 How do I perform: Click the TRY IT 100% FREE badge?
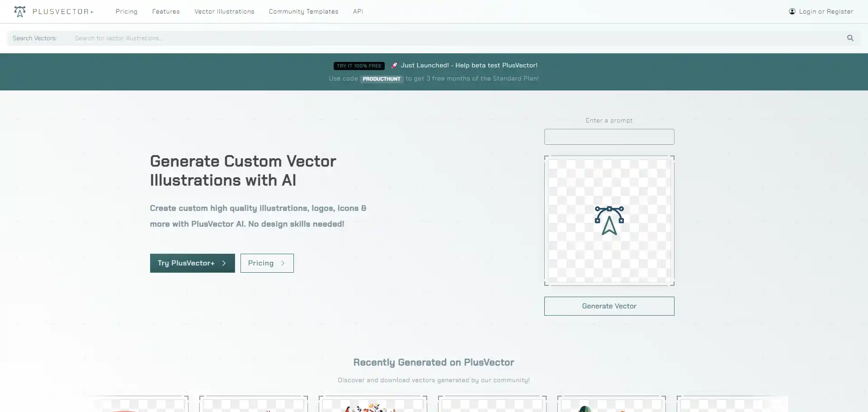click(359, 66)
